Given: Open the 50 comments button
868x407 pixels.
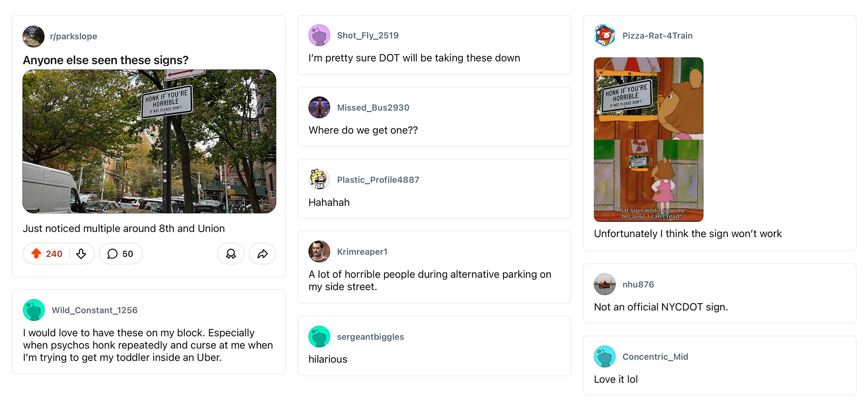Looking at the screenshot, I should [120, 254].
